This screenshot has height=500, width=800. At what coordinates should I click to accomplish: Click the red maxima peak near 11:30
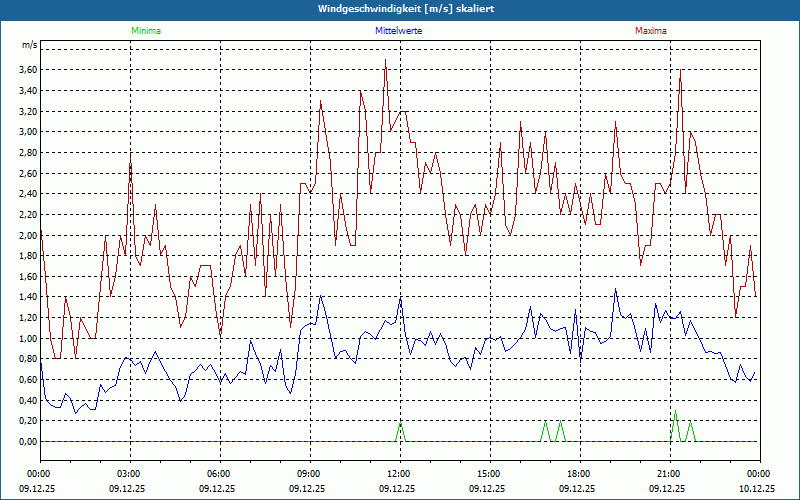(385, 60)
